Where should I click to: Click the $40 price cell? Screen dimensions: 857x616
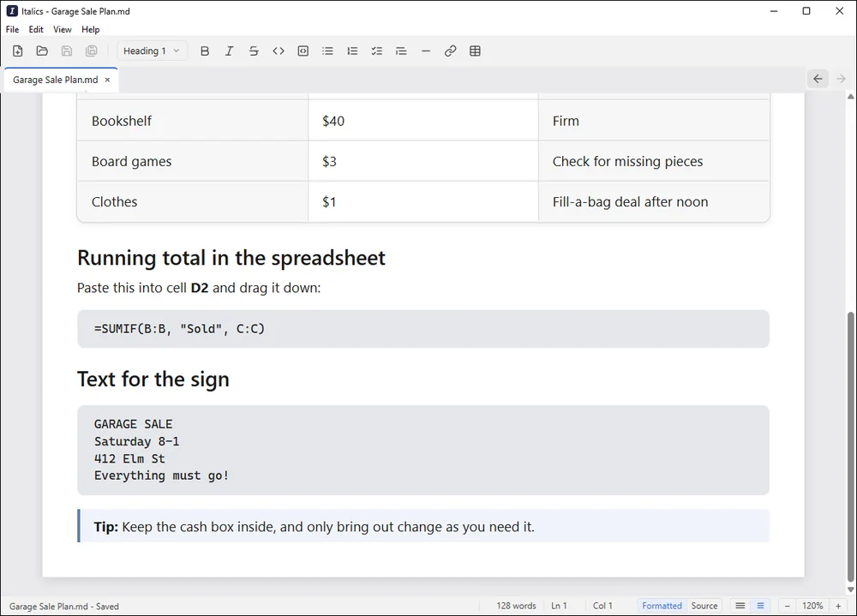[x=423, y=121]
